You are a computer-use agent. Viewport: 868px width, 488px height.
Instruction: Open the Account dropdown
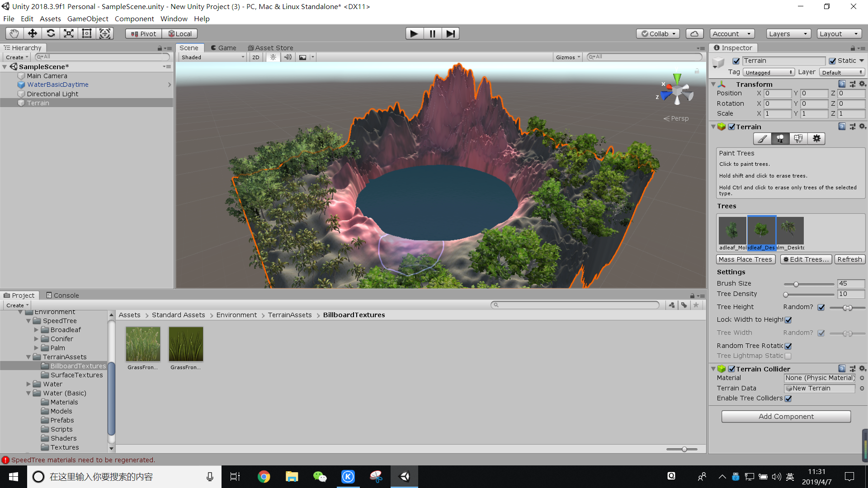click(x=731, y=33)
